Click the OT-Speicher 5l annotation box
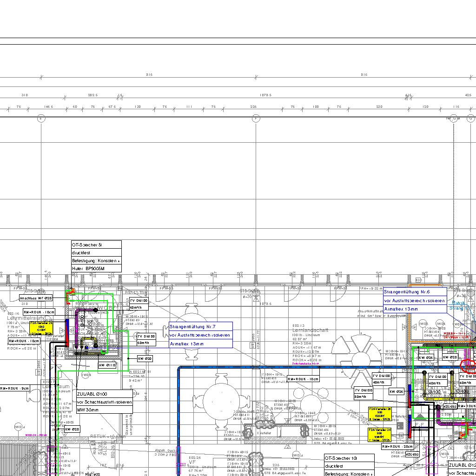Image resolution: width=476 pixels, height=476 pixels. (96, 256)
